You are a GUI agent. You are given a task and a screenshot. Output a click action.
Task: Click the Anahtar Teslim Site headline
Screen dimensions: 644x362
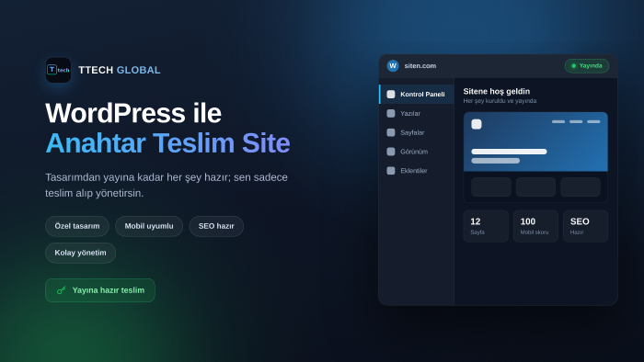point(167,143)
